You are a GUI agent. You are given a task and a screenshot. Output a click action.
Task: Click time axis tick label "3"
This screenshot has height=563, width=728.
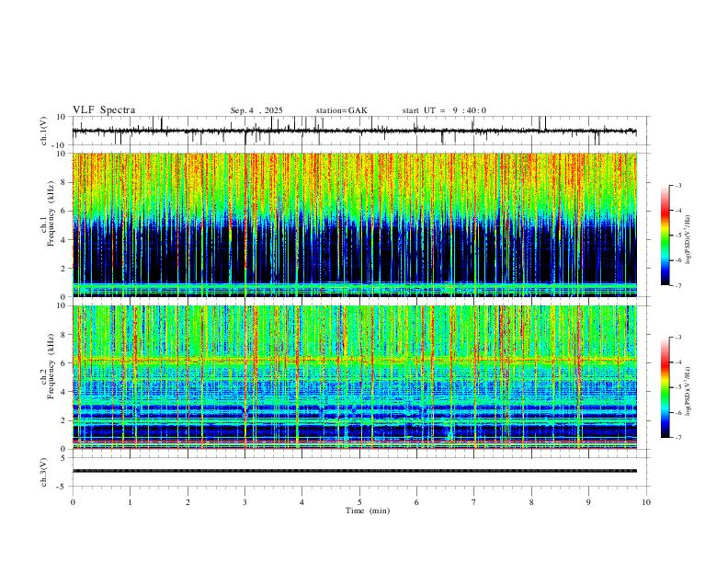click(x=245, y=502)
